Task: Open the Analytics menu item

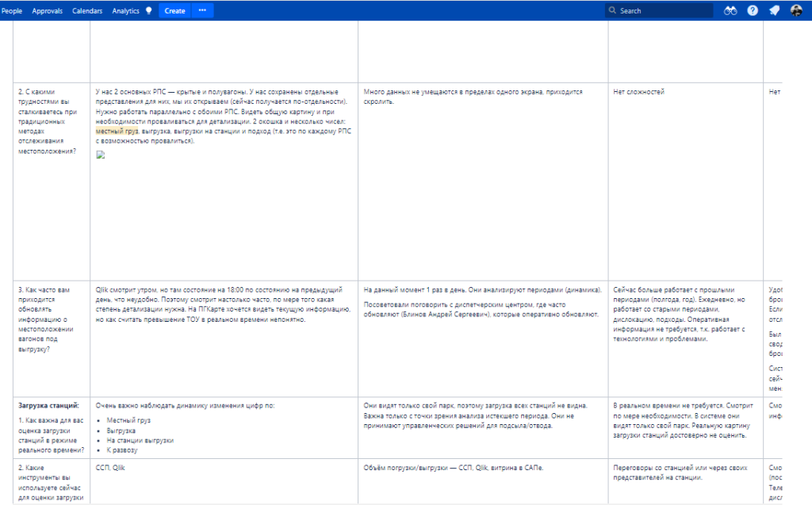Action: tap(125, 11)
